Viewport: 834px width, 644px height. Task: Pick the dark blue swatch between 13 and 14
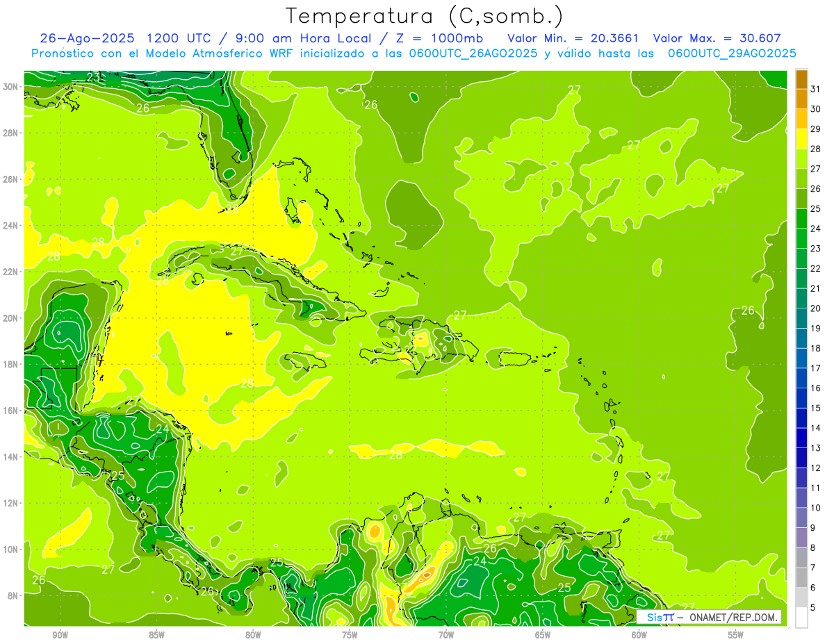click(x=801, y=438)
